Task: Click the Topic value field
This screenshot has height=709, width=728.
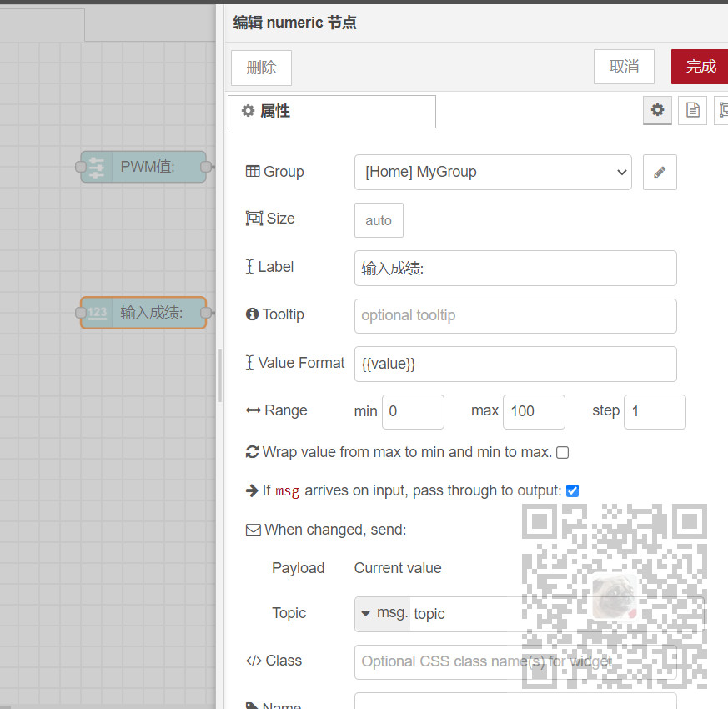Action: (x=556, y=614)
